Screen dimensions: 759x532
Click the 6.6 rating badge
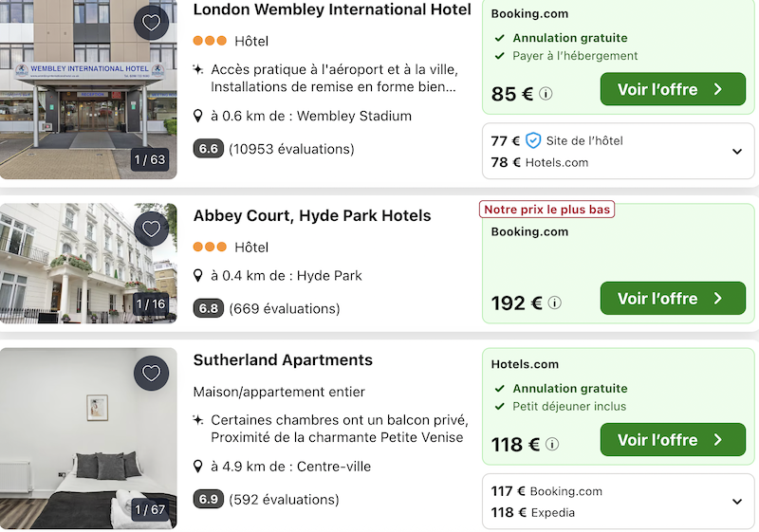(208, 149)
